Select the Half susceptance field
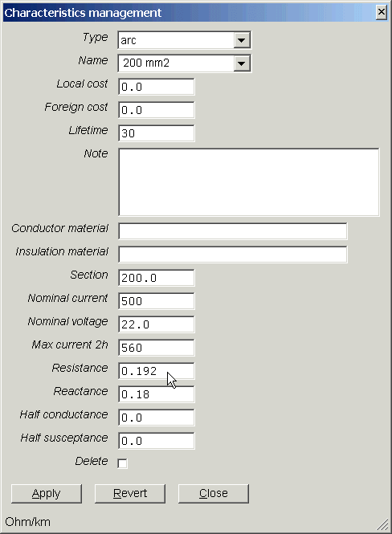The image size is (392, 534). coord(157,441)
